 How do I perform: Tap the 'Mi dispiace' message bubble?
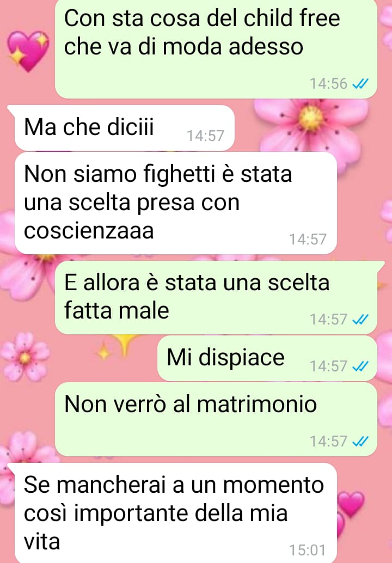pyautogui.click(x=267, y=358)
